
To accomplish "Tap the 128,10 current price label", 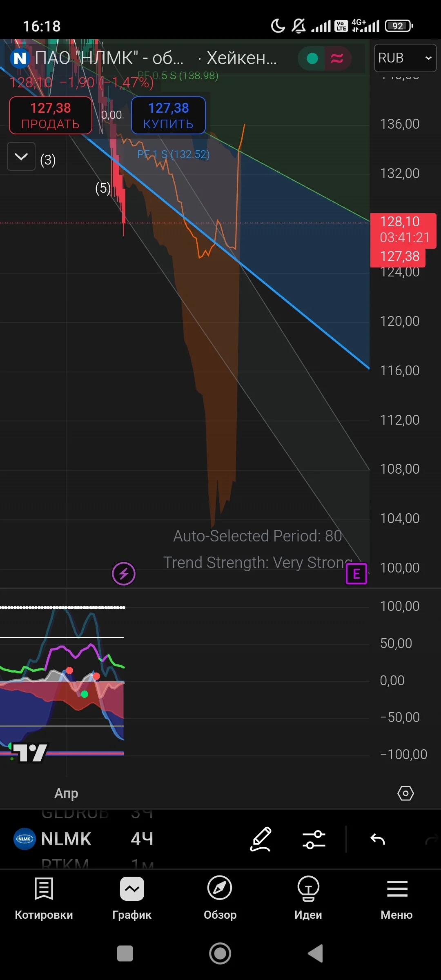I will (400, 221).
